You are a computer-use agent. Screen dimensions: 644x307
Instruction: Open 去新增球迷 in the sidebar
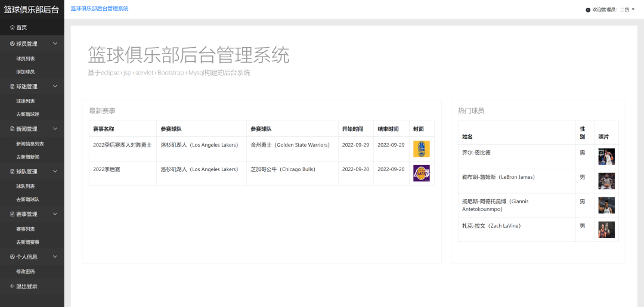click(27, 114)
